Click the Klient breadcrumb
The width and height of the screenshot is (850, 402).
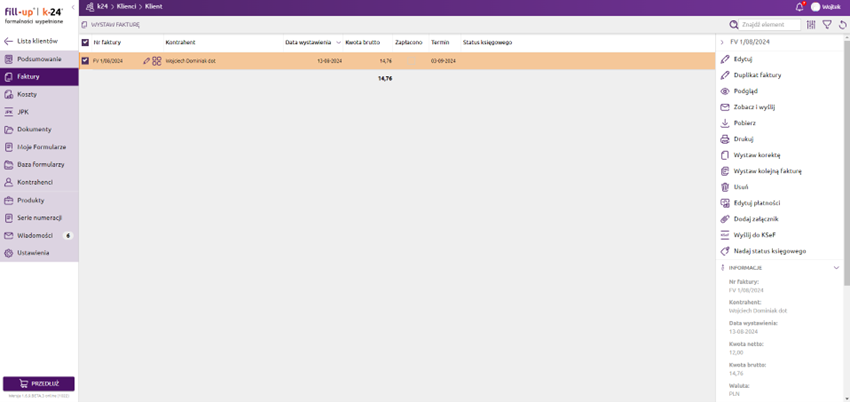153,7
